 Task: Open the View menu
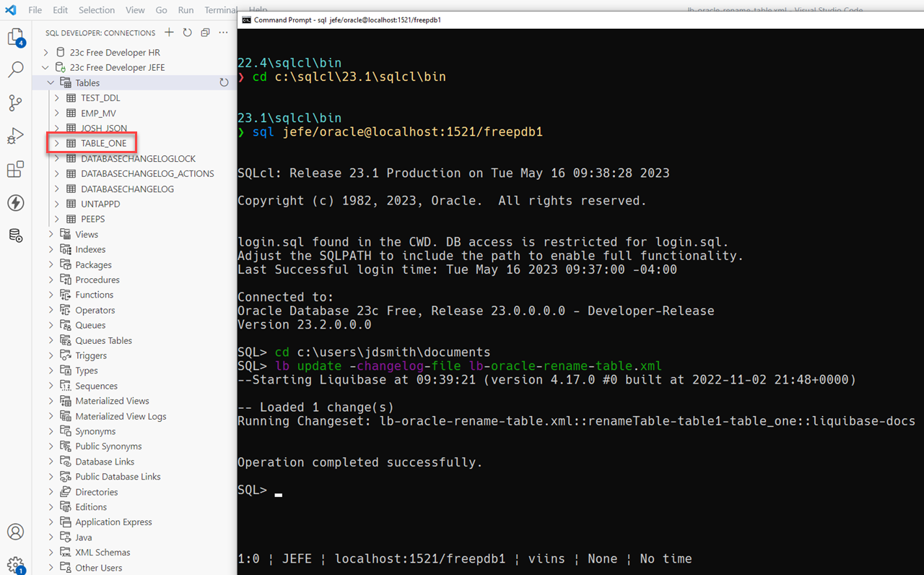[135, 10]
